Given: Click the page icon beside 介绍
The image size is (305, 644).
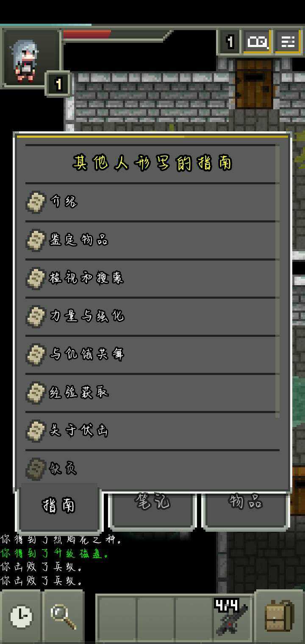Looking at the screenshot, I should point(36,202).
